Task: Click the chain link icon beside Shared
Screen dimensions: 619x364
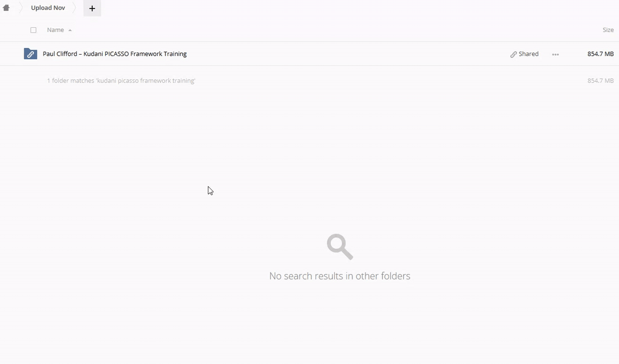Action: (513, 54)
